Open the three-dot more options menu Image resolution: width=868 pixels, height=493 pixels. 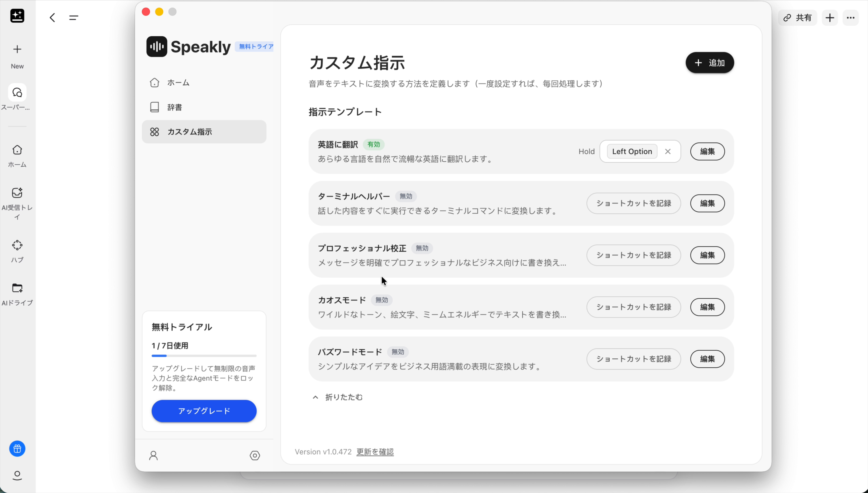[x=850, y=18]
